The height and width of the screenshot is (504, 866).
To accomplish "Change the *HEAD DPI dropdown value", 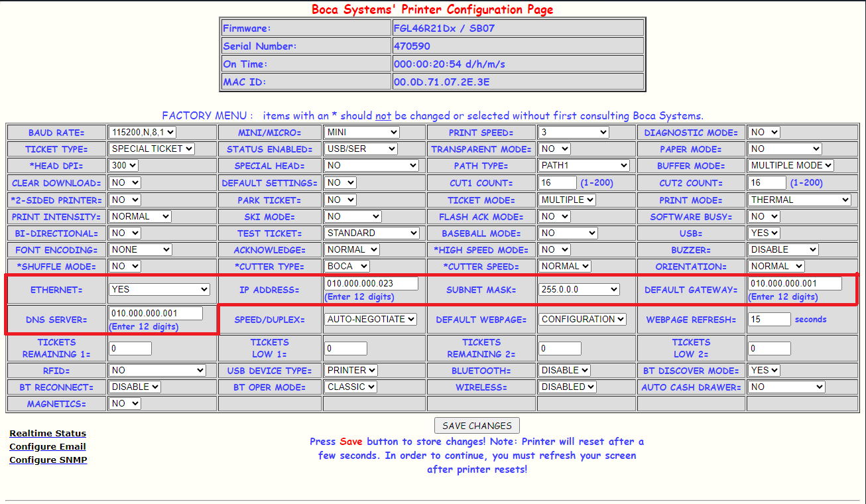I will [x=123, y=166].
